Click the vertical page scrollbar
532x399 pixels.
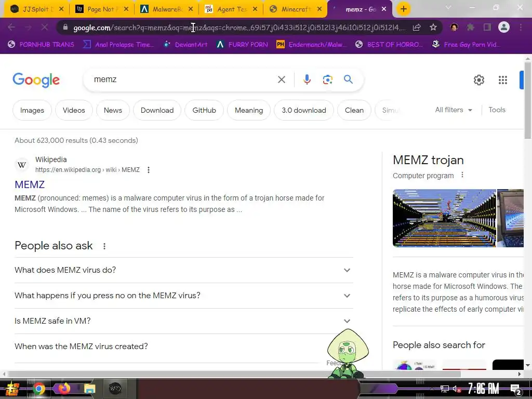pos(528,100)
